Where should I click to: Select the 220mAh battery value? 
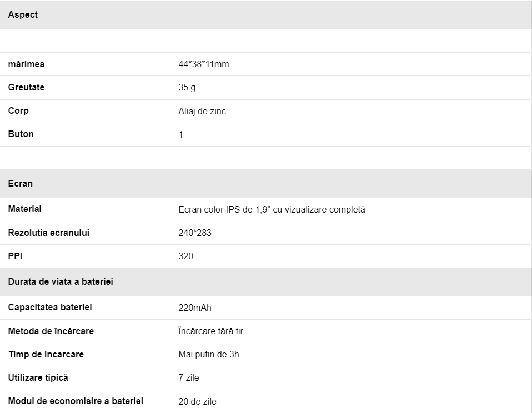point(195,308)
